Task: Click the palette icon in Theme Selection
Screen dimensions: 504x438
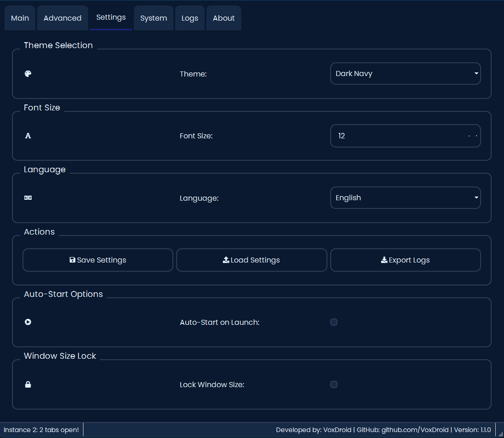Action: point(28,73)
